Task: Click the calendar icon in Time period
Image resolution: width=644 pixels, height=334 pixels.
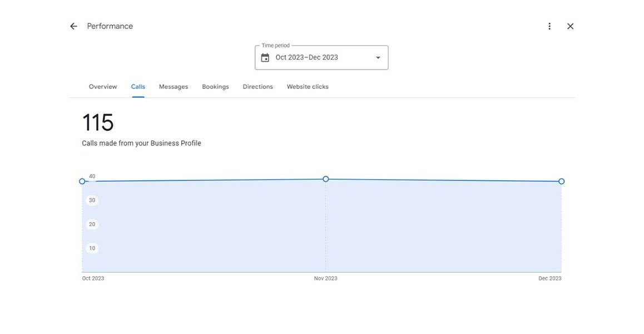Action: tap(265, 58)
